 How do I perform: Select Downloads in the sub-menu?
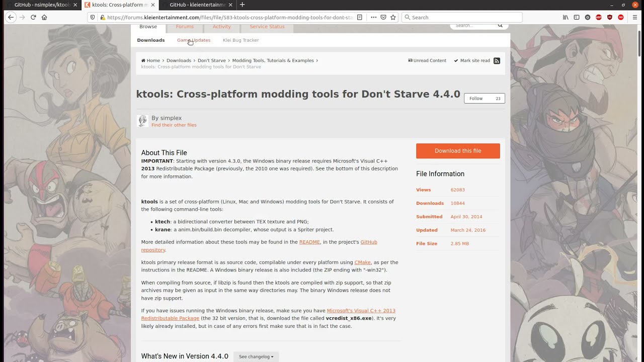(x=151, y=40)
